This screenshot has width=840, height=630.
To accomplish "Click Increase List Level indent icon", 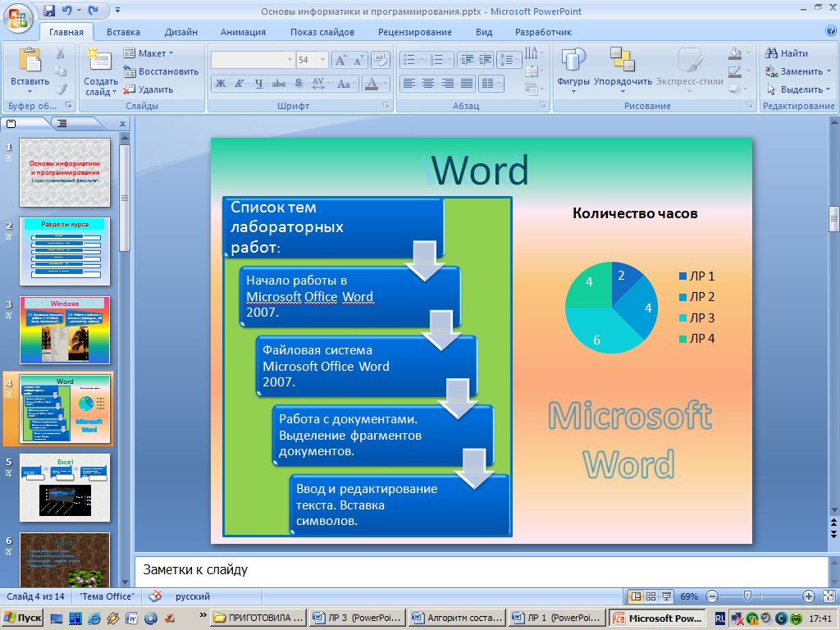I will [485, 59].
